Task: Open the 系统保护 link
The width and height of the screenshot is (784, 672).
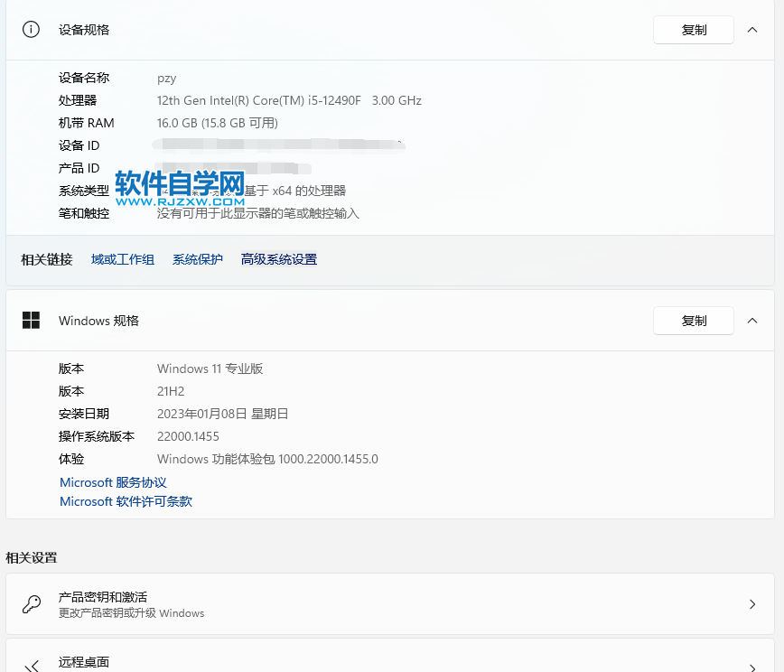Action: coord(198,259)
